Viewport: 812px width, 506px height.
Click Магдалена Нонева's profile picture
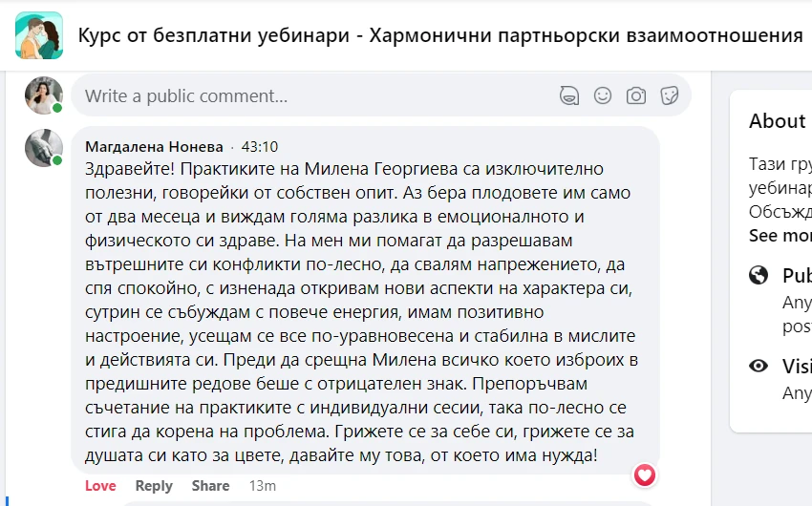[44, 148]
